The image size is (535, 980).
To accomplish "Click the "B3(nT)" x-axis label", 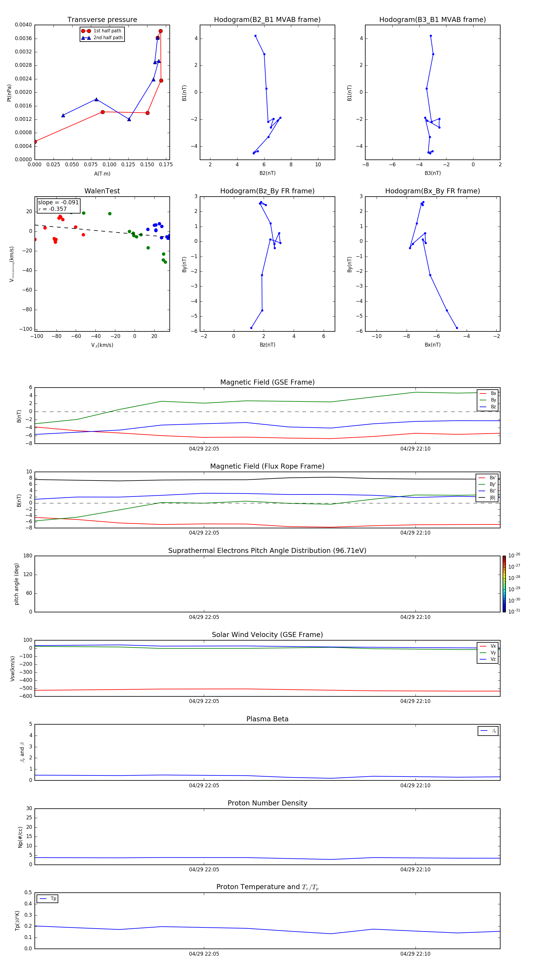I will (x=432, y=173).
